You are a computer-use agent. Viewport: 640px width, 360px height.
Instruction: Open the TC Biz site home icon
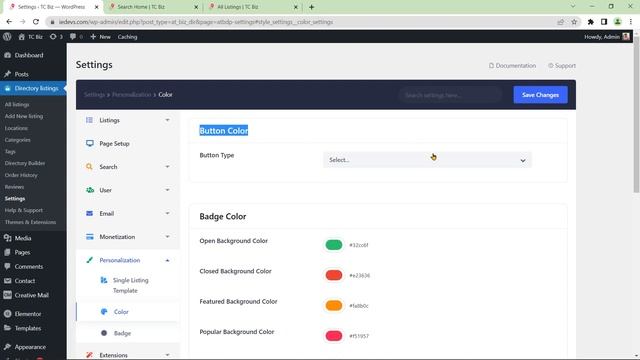click(22, 37)
